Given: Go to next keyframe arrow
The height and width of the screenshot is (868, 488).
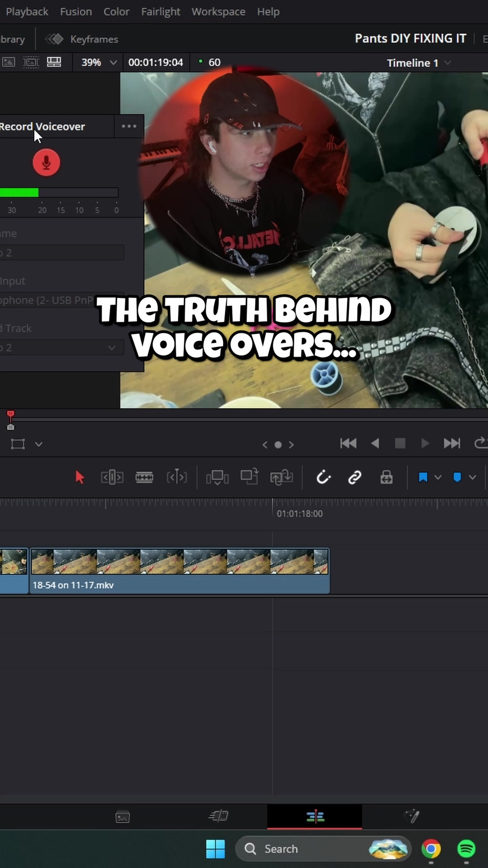Looking at the screenshot, I should click(291, 445).
